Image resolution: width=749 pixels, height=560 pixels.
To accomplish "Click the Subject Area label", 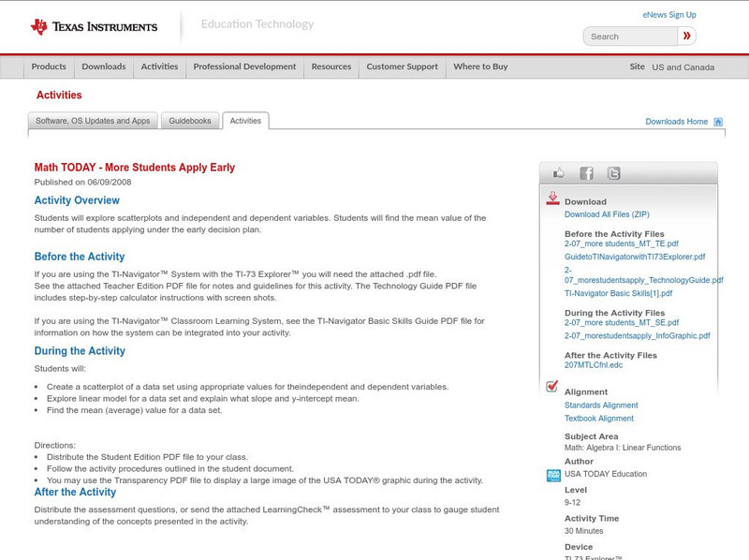I will (592, 436).
